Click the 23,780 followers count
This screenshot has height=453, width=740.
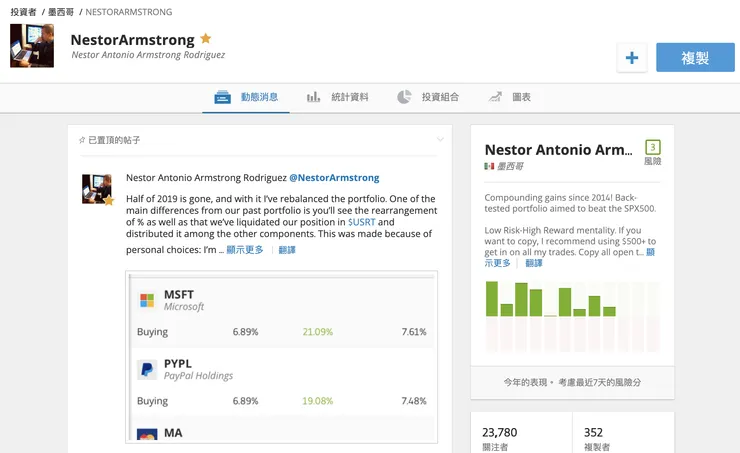[500, 432]
